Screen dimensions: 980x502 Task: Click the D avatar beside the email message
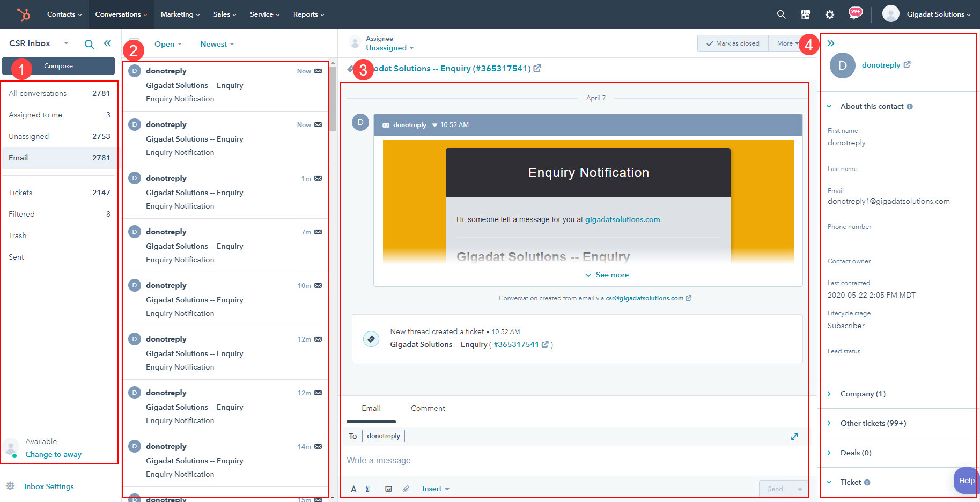point(360,122)
